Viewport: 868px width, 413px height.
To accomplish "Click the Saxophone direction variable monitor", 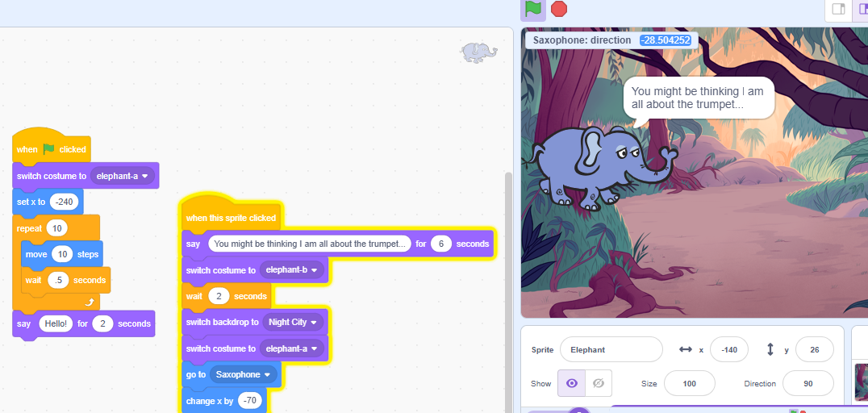I will 611,40.
